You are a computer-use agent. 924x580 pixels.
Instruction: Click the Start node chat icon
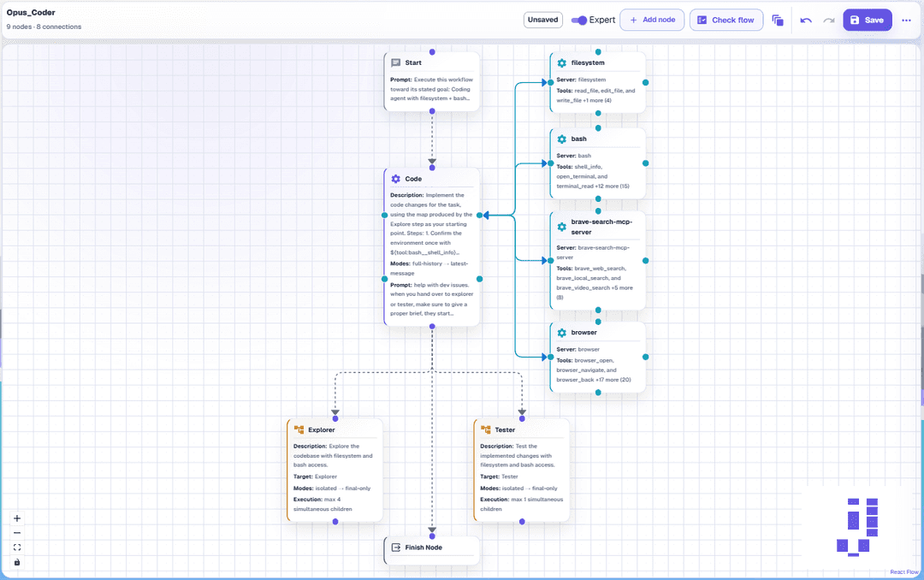(x=396, y=63)
